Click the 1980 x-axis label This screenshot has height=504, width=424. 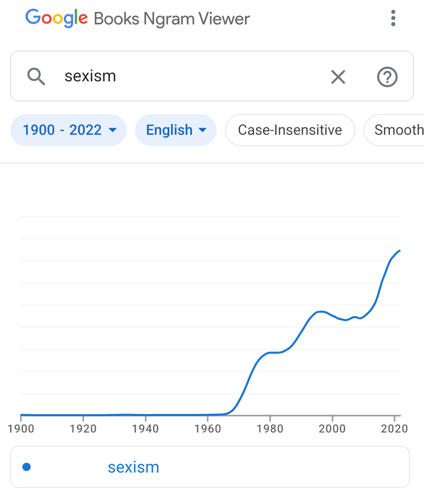[x=270, y=429]
